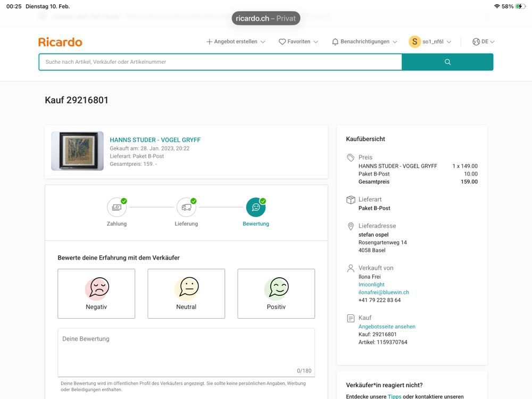Click the Favoriten heart icon
Image resolution: width=532 pixels, height=399 pixels.
point(282,41)
